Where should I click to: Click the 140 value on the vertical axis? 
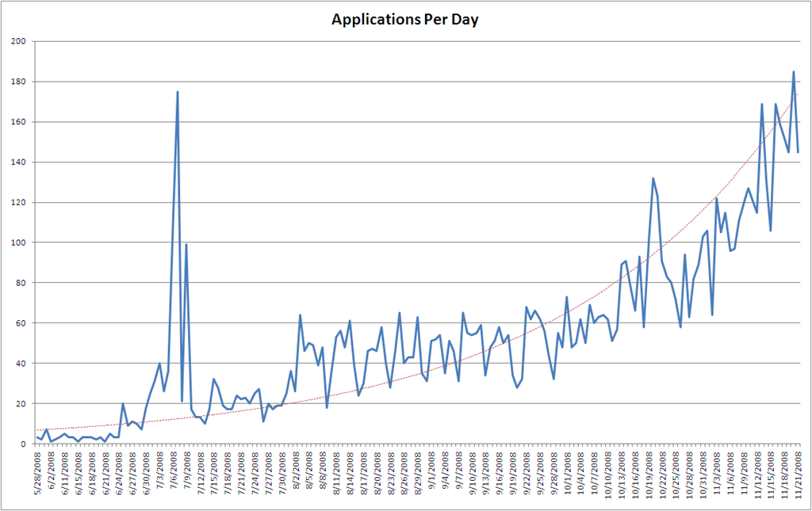point(19,162)
